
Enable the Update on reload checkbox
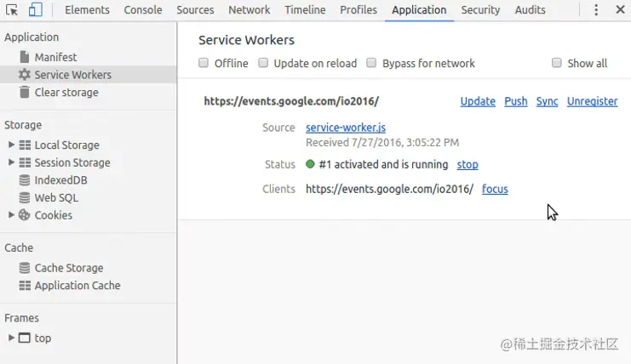click(x=263, y=63)
